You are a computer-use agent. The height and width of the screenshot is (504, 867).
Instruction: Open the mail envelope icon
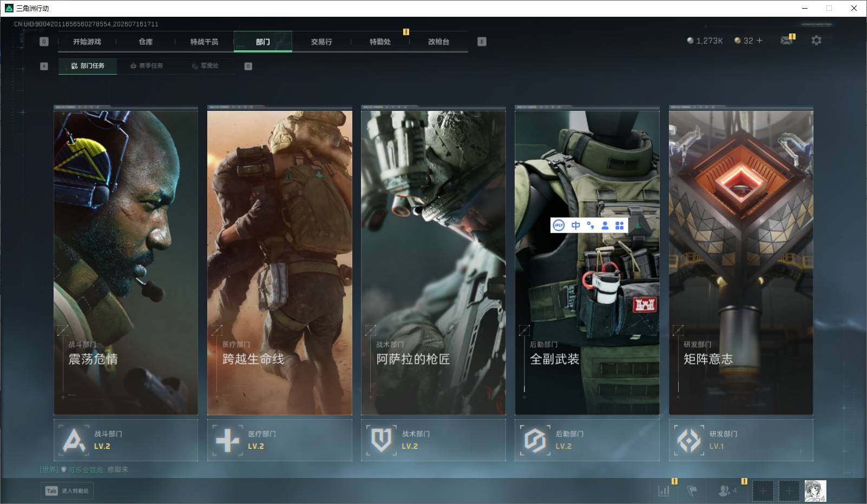click(x=786, y=41)
